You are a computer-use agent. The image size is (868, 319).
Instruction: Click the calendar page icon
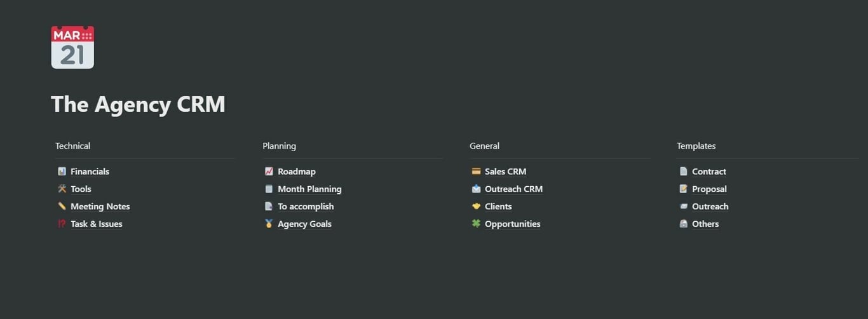[72, 47]
